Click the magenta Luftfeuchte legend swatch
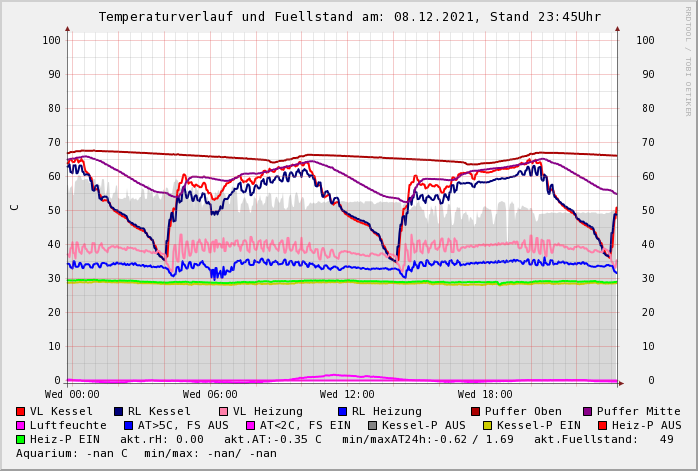Screen dimensions: 698x471 [x=21, y=425]
